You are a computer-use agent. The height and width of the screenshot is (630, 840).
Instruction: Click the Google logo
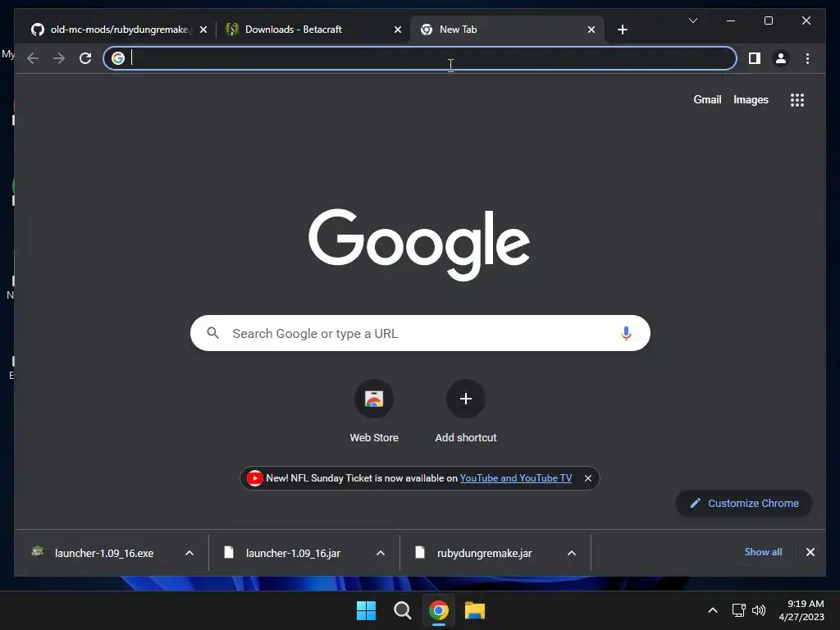pos(419,244)
